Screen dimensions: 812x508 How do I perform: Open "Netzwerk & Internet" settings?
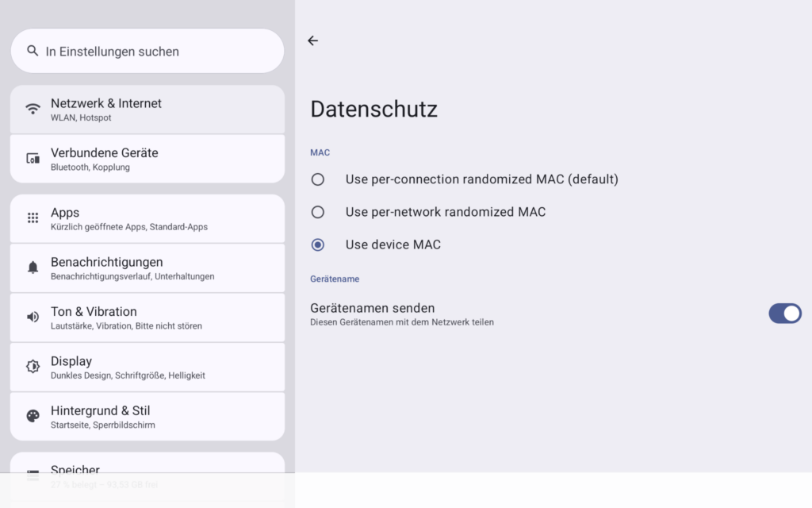(x=147, y=109)
